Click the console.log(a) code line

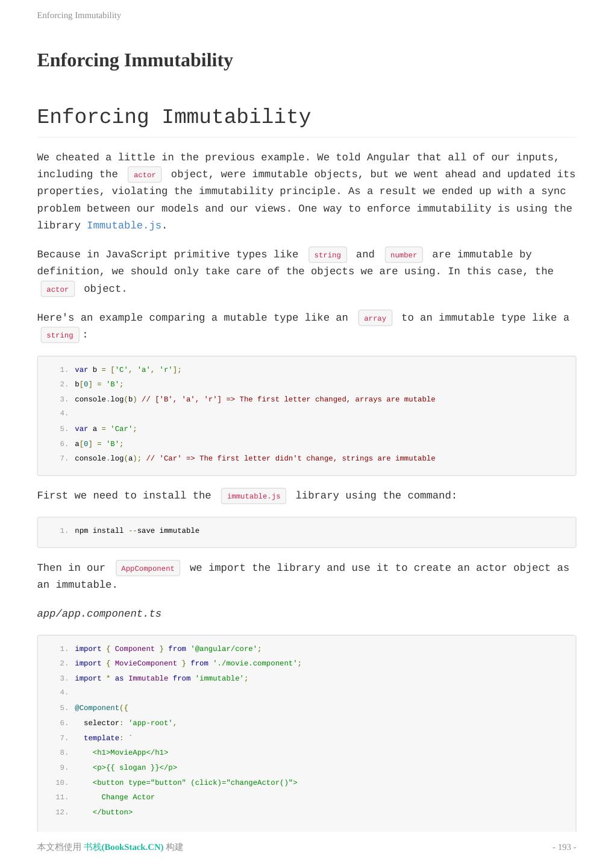(x=254, y=458)
